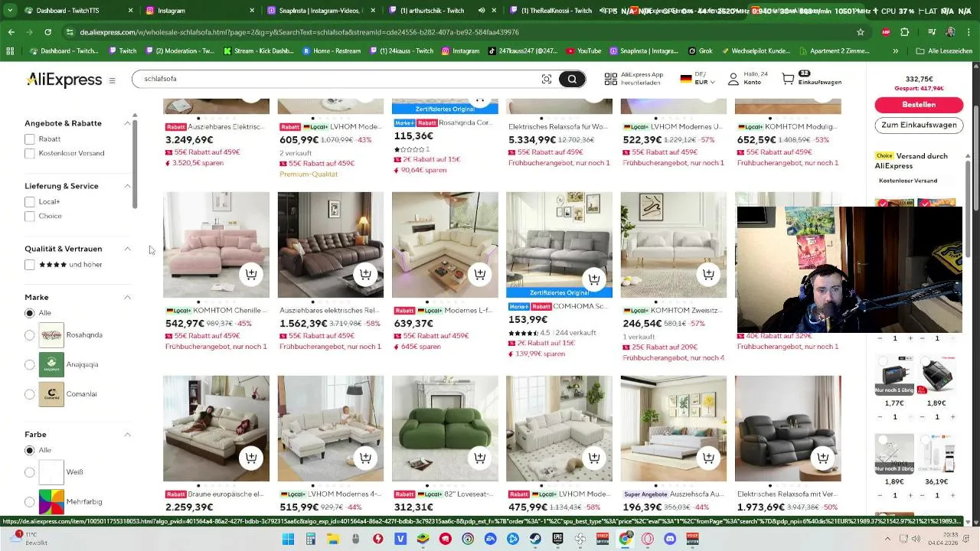Add the 475,99€ LVHOM sofa to cart
Viewport: 980px width, 551px height.
(593, 458)
